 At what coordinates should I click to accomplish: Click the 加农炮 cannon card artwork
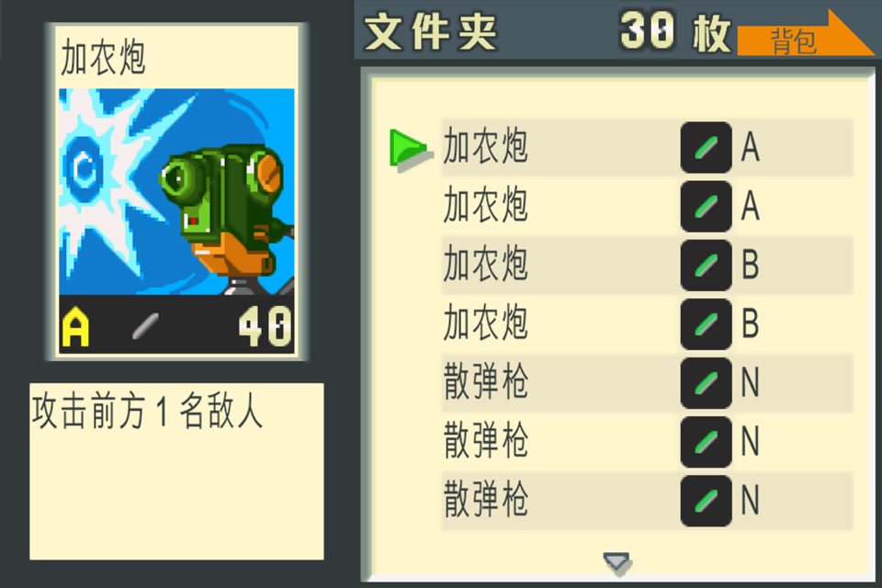[176, 191]
